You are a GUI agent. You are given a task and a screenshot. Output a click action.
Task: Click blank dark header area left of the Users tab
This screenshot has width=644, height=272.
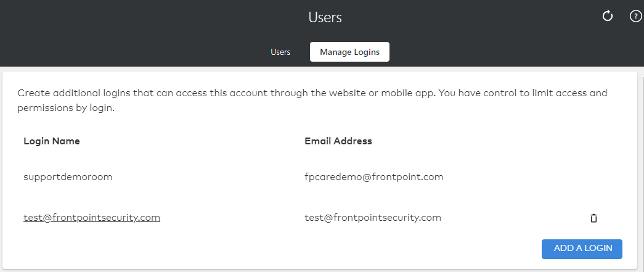coord(123,52)
